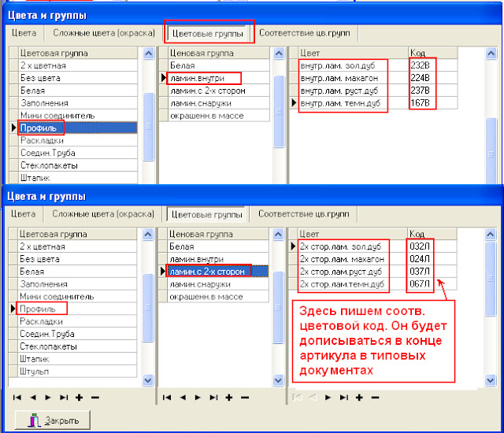Screen dimensions: 504x433
Task: Select ламин.с 2-х сторон in lower window
Action: (218, 272)
